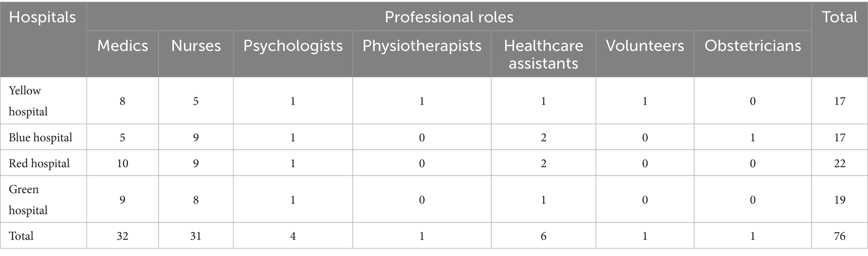Select the Yellow hospital row label
Image resolution: width=868 pixels, height=256 pixels.
click(x=28, y=101)
